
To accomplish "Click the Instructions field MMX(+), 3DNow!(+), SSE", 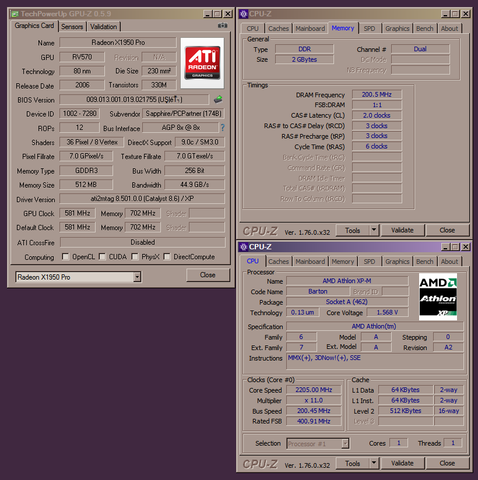I will point(375,361).
